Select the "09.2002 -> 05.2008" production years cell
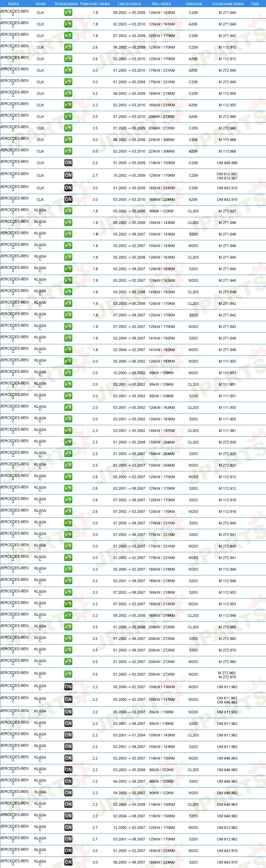This screenshot has height=868, width=266. point(129,615)
